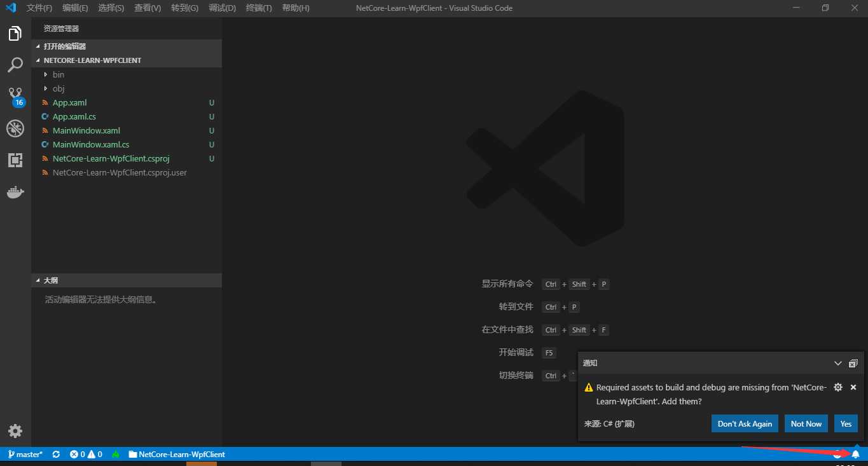Open the 帮助(H) menu
This screenshot has height=466, width=868.
pyautogui.click(x=296, y=8)
